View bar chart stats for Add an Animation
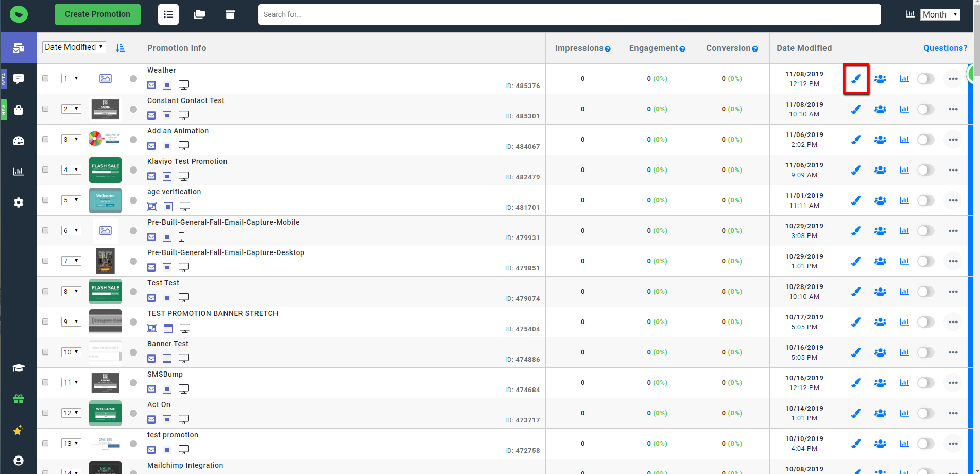 [x=904, y=140]
